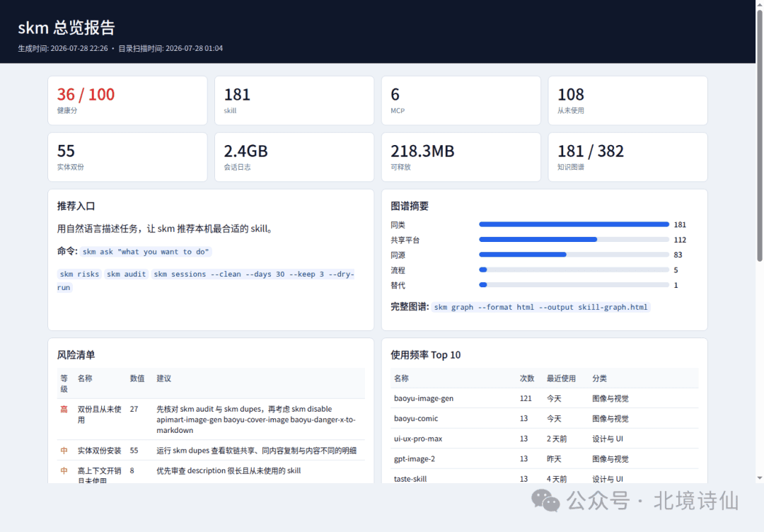The height and width of the screenshot is (532, 764).
Task: Click the skm risks command chip
Action: click(79, 274)
